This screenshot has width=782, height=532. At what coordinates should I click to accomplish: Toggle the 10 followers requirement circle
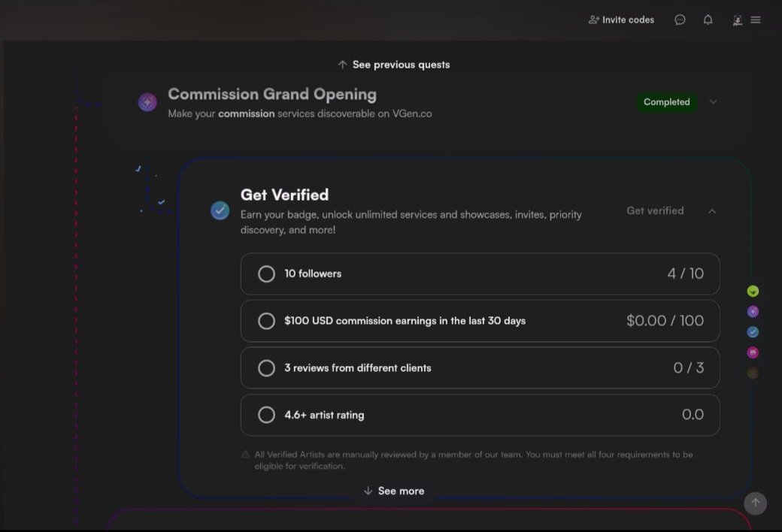click(x=266, y=274)
